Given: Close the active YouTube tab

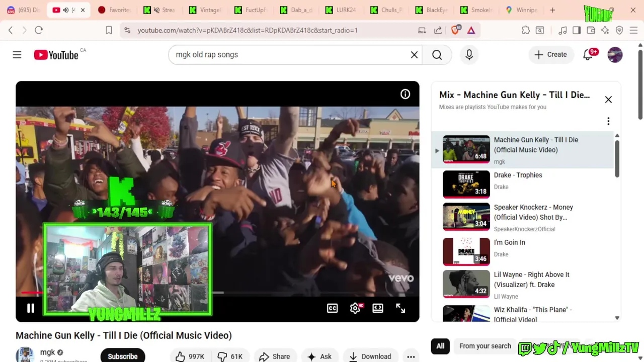Looking at the screenshot, I should coord(83,10).
